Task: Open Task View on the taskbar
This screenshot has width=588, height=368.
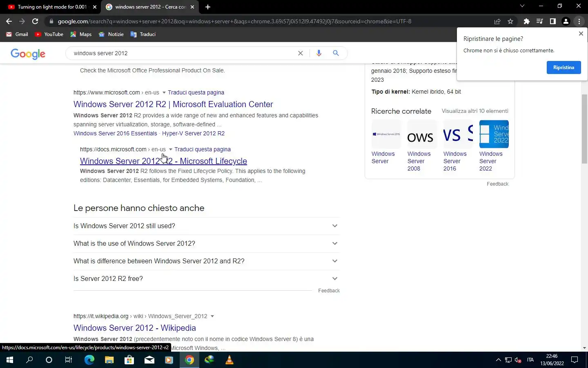Action: tap(69, 360)
